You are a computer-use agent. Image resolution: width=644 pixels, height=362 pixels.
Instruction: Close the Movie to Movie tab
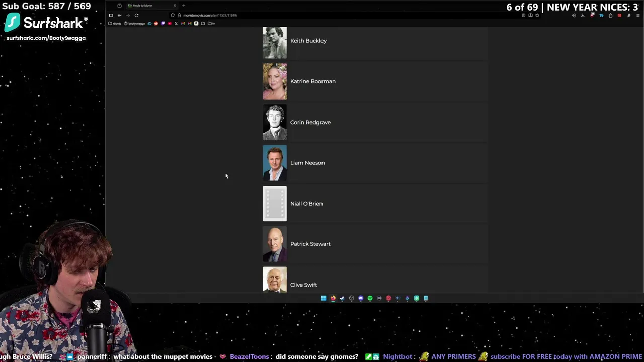175,6
